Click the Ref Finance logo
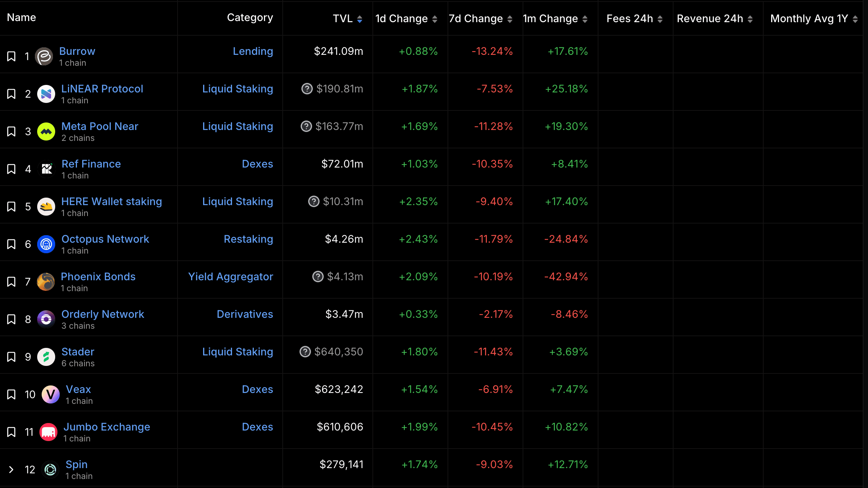 pyautogui.click(x=47, y=169)
